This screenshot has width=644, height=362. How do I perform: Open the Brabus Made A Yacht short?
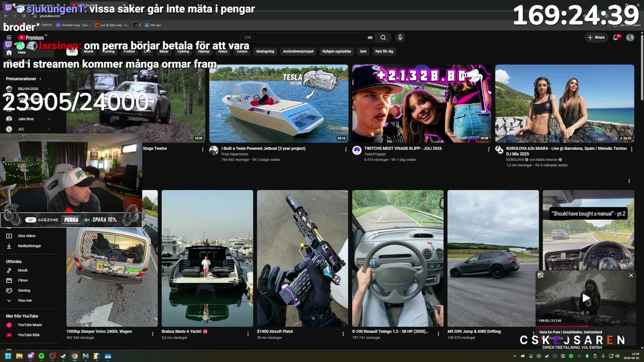207,258
